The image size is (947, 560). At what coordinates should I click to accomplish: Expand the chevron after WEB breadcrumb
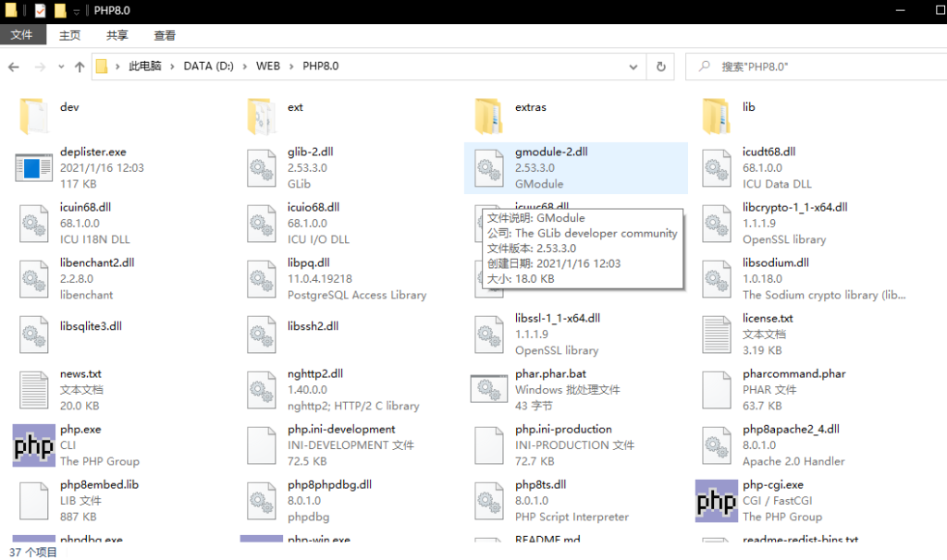click(x=291, y=67)
